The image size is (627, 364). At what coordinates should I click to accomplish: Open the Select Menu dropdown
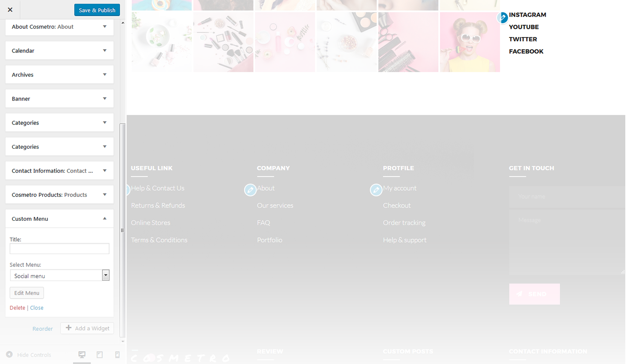[105, 275]
